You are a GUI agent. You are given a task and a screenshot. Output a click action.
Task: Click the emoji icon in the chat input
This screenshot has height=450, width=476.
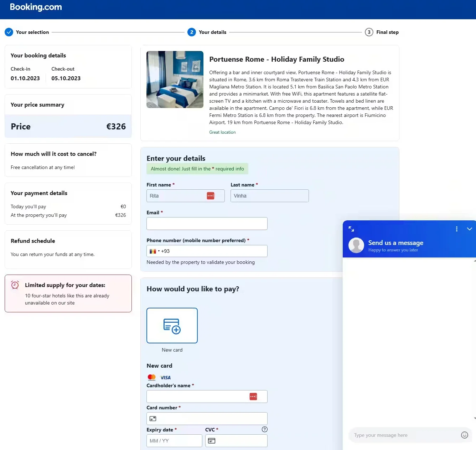[464, 435]
